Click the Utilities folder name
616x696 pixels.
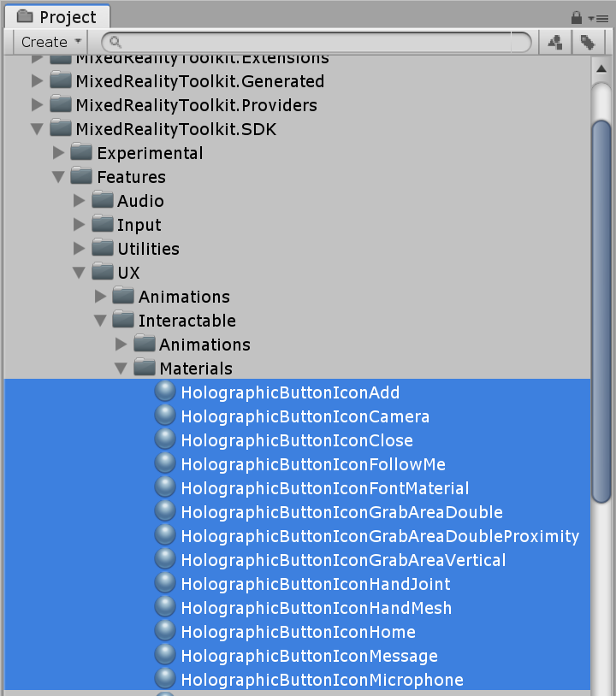pyautogui.click(x=148, y=249)
